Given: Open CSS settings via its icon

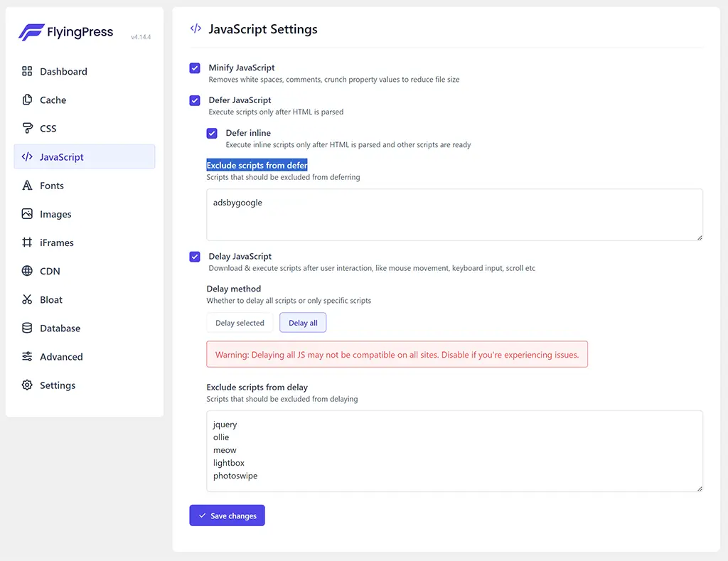Looking at the screenshot, I should (x=26, y=128).
